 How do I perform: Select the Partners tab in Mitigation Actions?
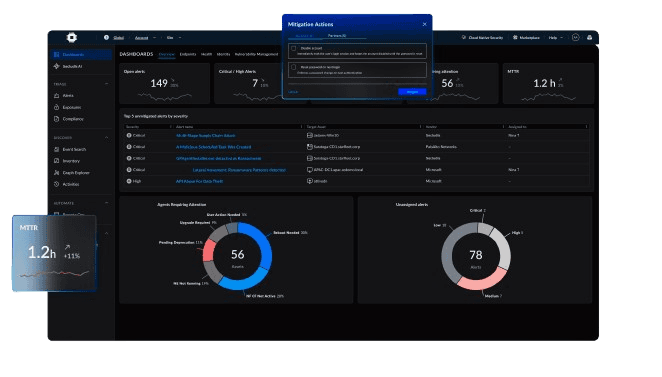click(337, 35)
